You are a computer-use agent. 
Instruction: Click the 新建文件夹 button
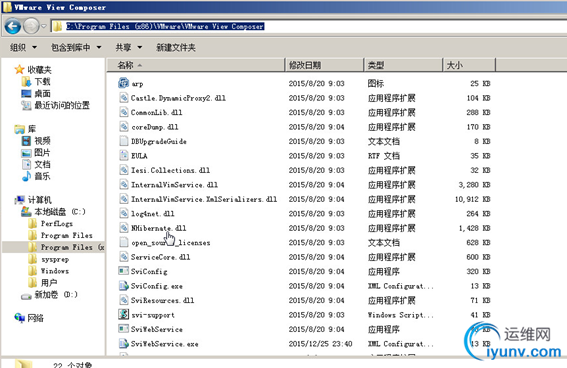click(x=176, y=47)
